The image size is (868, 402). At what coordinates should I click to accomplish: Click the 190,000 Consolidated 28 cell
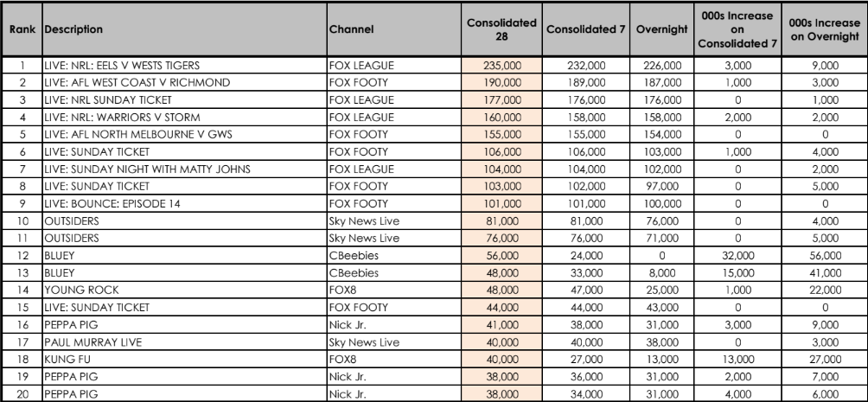(x=501, y=82)
